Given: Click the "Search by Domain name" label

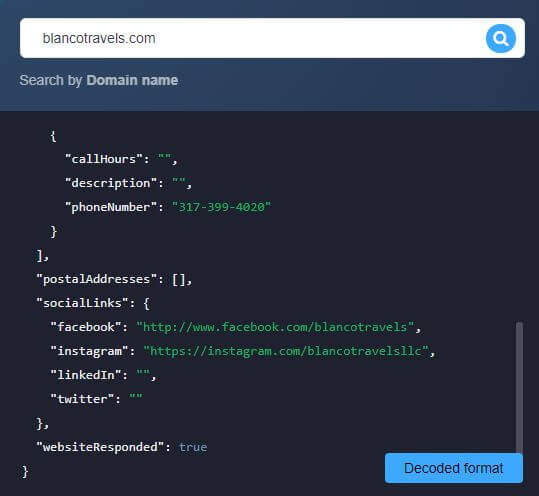Looking at the screenshot, I should [99, 80].
